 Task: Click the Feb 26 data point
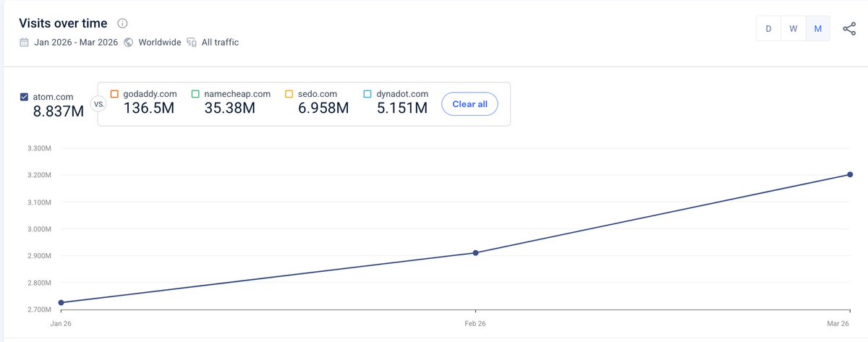(x=475, y=253)
